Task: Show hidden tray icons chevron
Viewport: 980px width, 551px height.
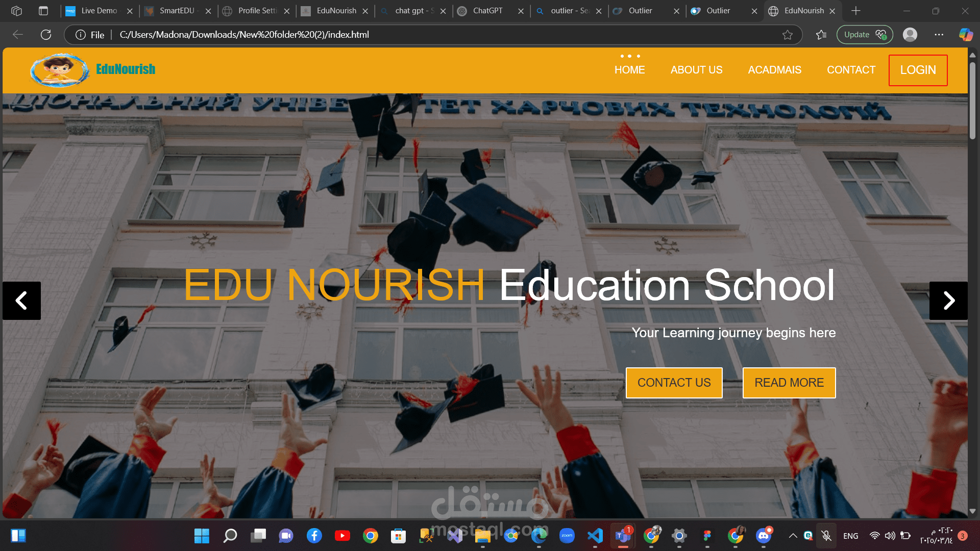Action: [793, 536]
